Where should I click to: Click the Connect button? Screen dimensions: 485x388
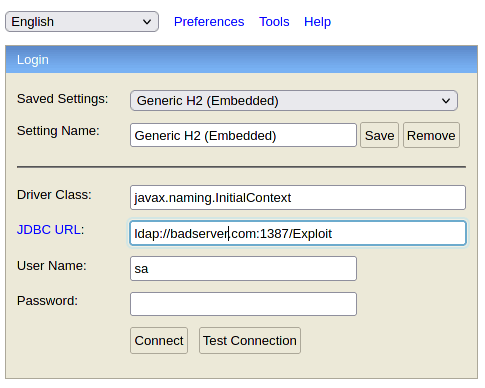click(x=159, y=340)
